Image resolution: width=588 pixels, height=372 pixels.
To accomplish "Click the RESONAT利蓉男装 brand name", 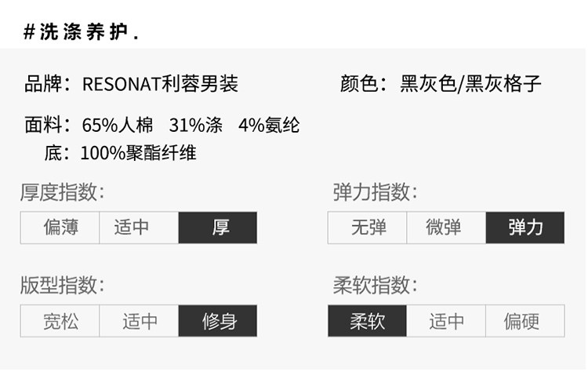I will (x=160, y=84).
